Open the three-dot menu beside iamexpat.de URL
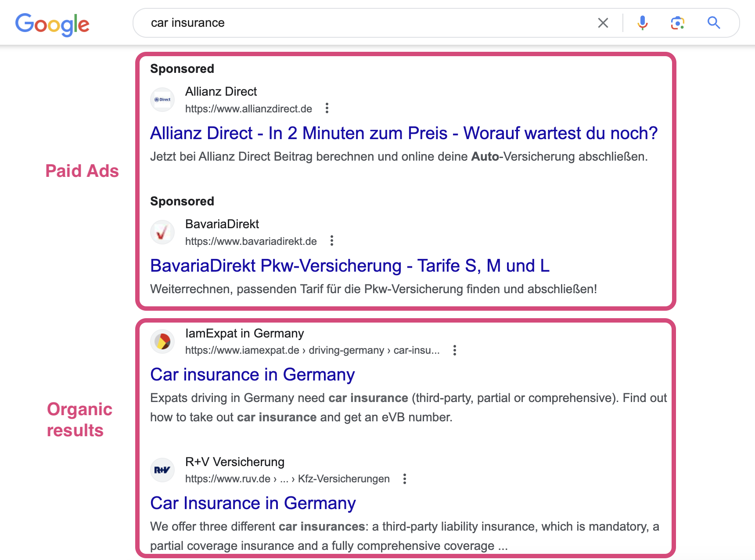The width and height of the screenshot is (755, 560). (455, 350)
